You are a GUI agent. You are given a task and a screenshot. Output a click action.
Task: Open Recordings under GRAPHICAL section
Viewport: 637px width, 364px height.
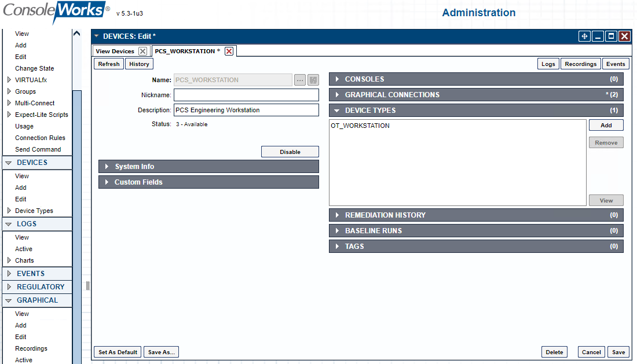(x=31, y=348)
